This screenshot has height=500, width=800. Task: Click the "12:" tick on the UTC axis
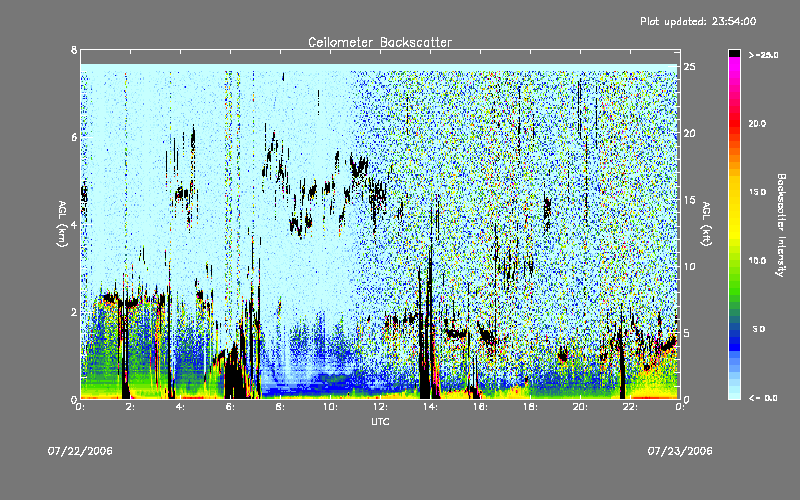coord(381,407)
